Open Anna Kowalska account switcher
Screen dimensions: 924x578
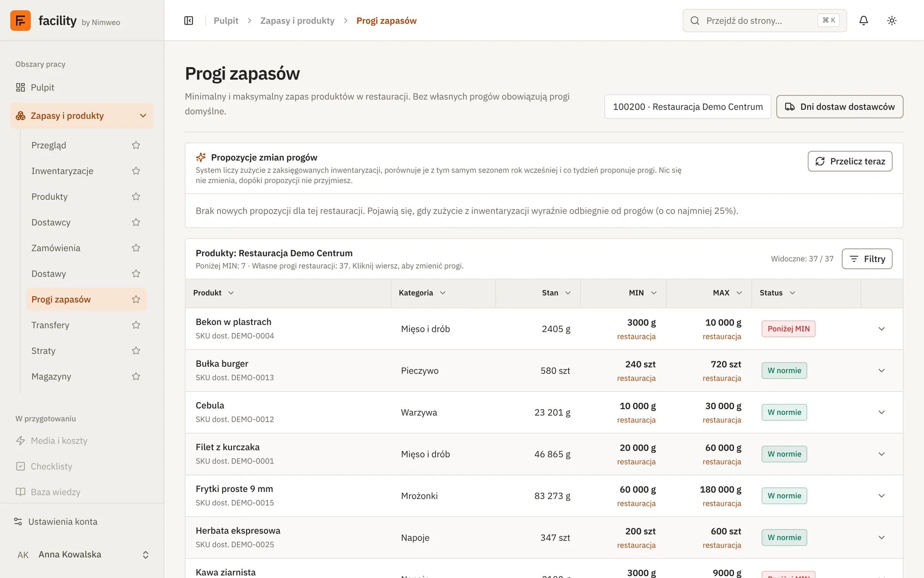[x=81, y=554]
